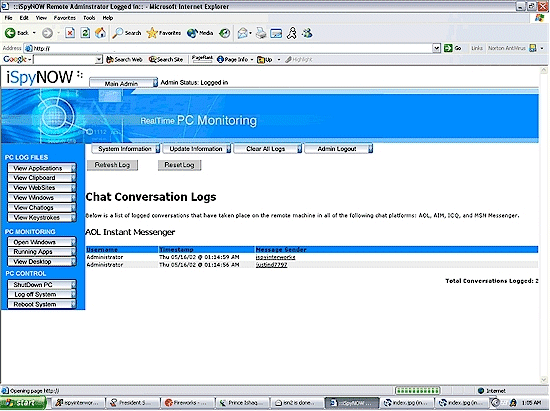The width and height of the screenshot is (550, 411).
Task: Click the greyed Highlight marker button
Action: click(x=299, y=60)
